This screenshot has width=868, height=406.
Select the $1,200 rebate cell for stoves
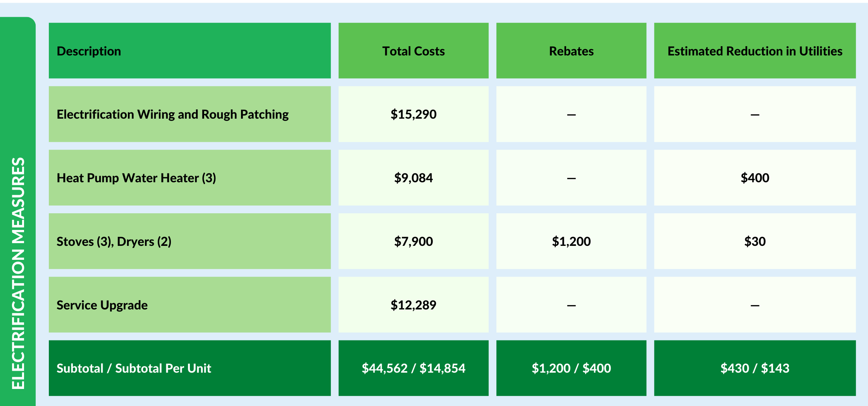[571, 241]
